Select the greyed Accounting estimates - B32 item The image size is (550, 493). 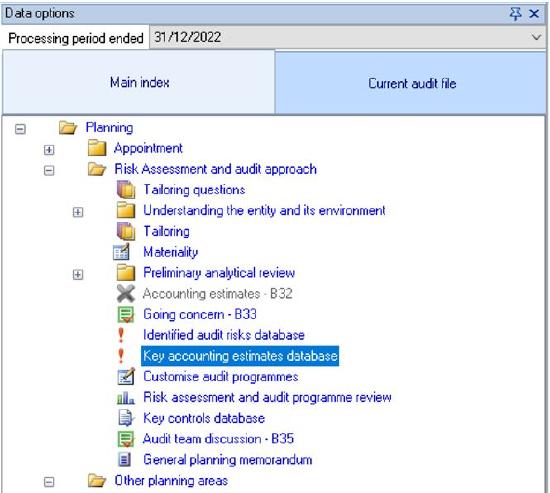tap(217, 293)
